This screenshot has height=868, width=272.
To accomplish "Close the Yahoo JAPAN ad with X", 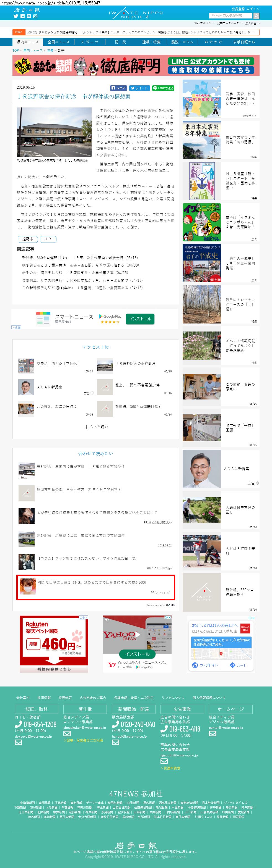I will [x=170, y=617].
